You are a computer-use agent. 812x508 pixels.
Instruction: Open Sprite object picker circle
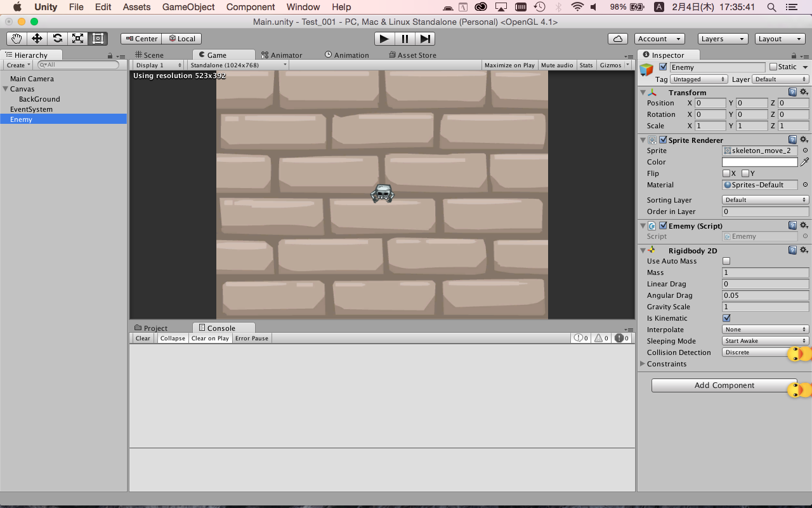pyautogui.click(x=805, y=150)
